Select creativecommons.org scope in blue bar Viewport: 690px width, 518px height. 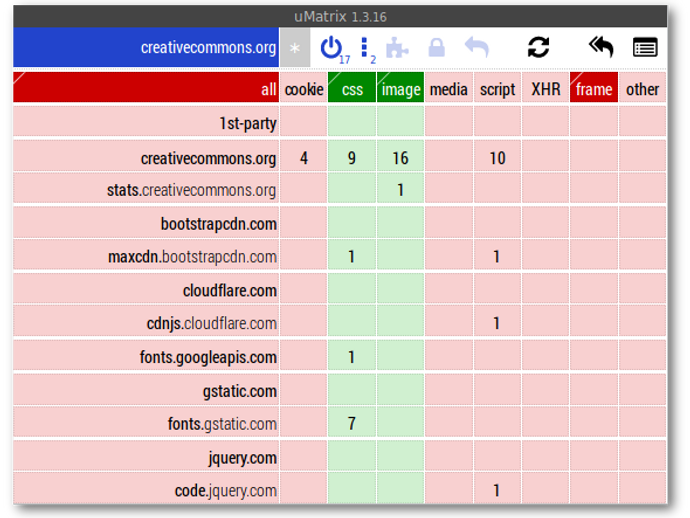click(x=146, y=48)
